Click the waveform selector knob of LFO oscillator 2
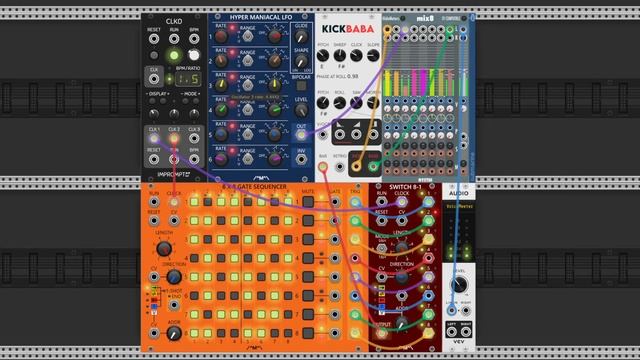The height and width of the screenshot is (360, 640). point(275,61)
